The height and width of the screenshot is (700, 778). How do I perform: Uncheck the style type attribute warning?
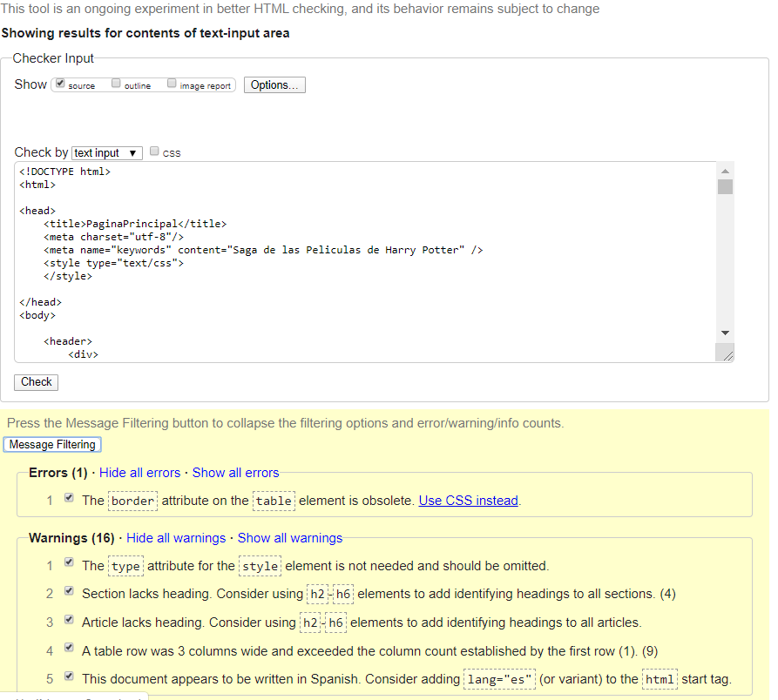[x=68, y=562]
